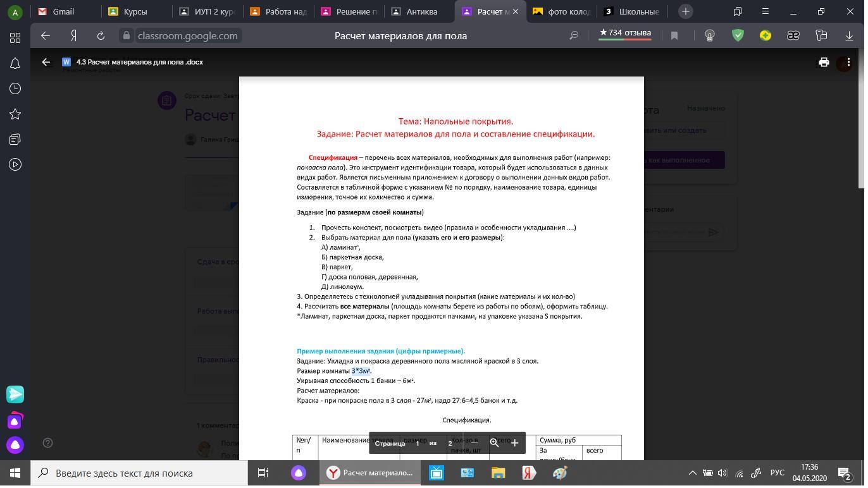
Task: Switch to the Gmail tab
Action: point(63,11)
